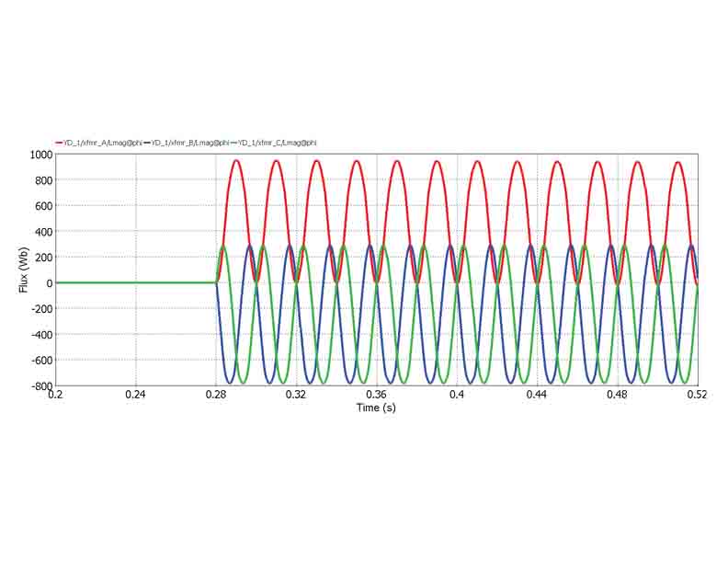Screen dimensions: 728x563
Task: Click the red xfmr_A legend line marker
Action: click(60, 143)
